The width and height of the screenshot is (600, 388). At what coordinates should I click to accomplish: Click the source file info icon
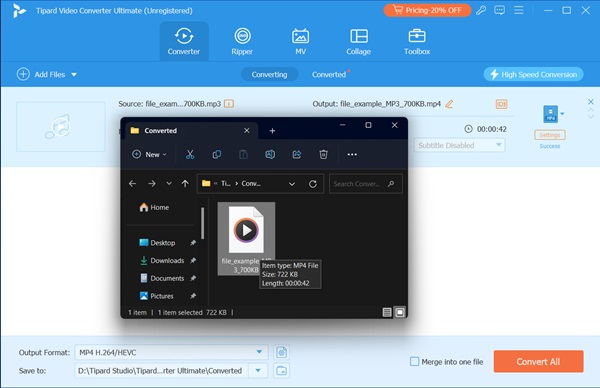point(229,104)
